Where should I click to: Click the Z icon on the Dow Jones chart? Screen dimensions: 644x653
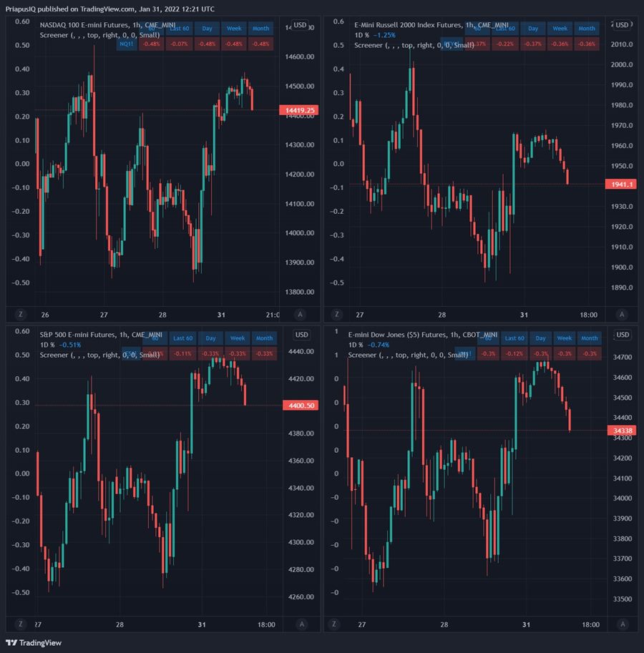pos(335,624)
